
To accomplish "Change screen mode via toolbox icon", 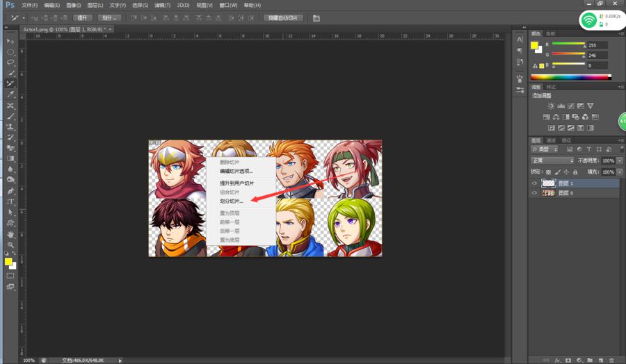I will [10, 287].
